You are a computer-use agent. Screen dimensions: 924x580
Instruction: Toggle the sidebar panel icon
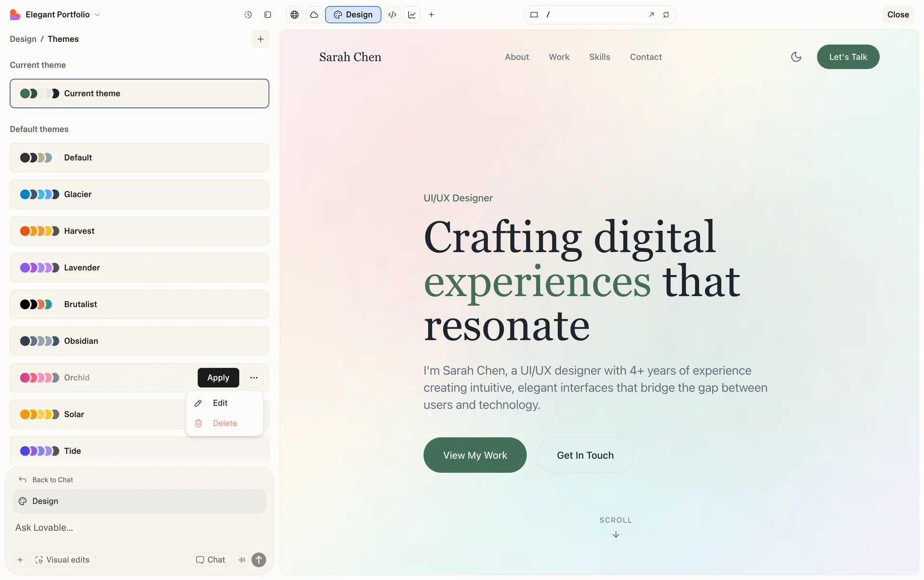pos(268,14)
